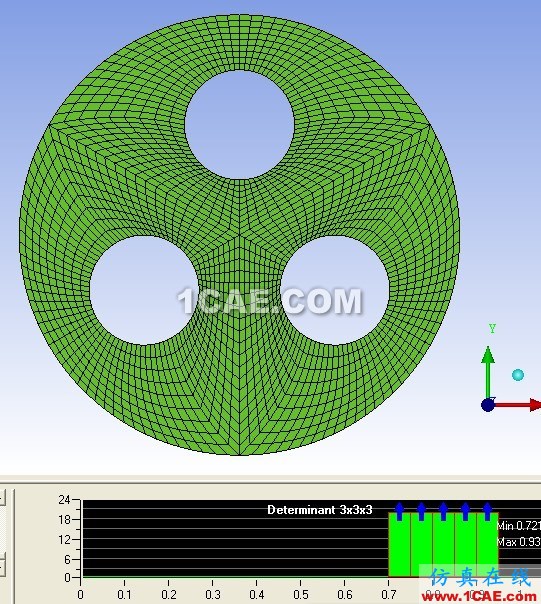Click the third blue overflow arrow on the histogram

click(444, 512)
